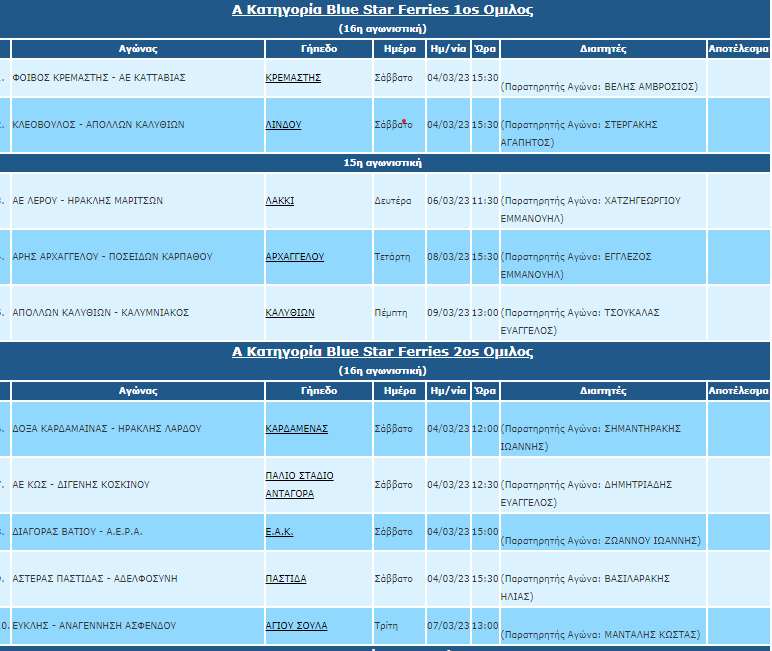Open the ΠΑΛΙΟ ΣΤΑΔΙΟ ΑΝΤΑΓΟΡΑ stadium link
The height and width of the screenshot is (651, 772).
click(x=299, y=484)
